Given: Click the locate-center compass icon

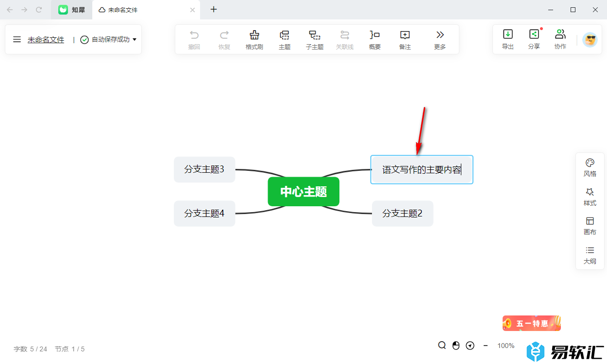Looking at the screenshot, I should click(470, 346).
